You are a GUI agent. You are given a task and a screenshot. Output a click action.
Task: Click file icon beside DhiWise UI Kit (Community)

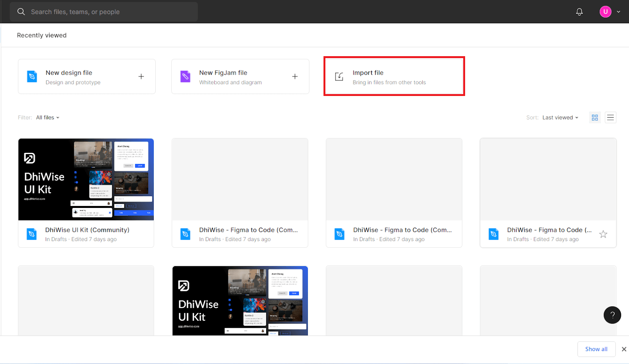(31, 234)
